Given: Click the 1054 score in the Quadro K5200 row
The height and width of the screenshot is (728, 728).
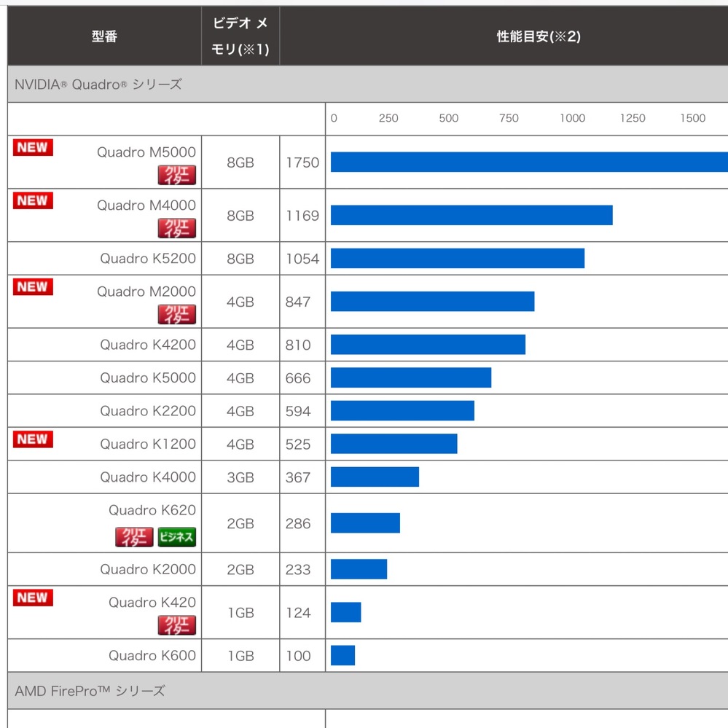Looking at the screenshot, I should point(302,259).
